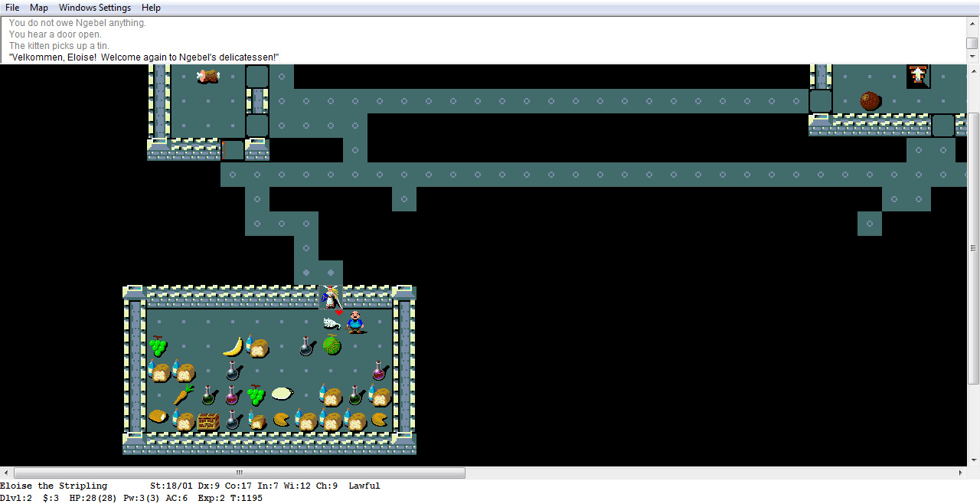Select the plain bread roll in bottom-left shop corner
Image resolution: width=980 pixels, height=504 pixels.
point(158,417)
